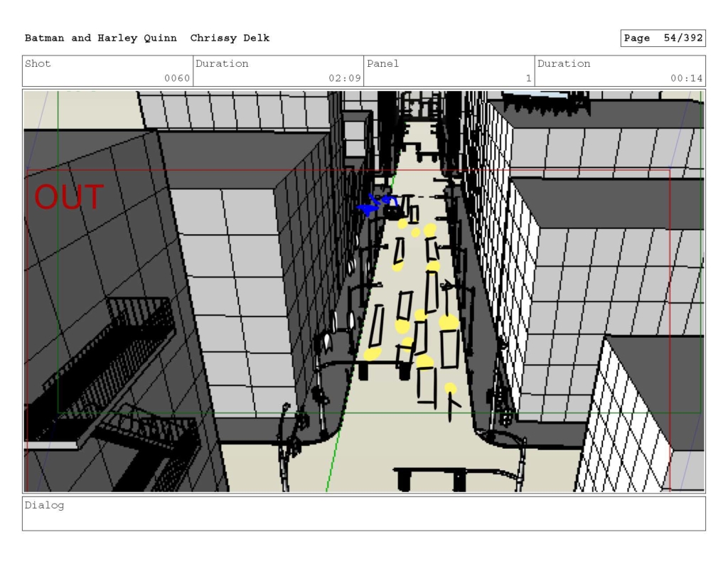
Task: Click the 'Panel' field label
Action: click(382, 63)
